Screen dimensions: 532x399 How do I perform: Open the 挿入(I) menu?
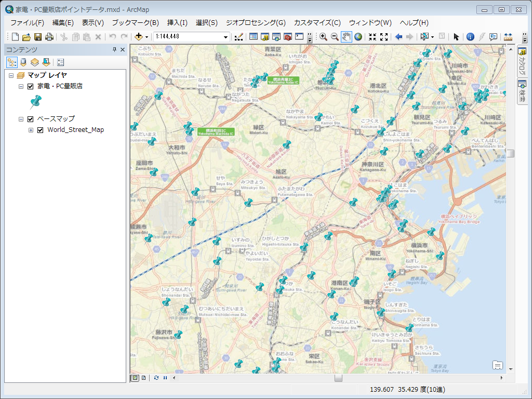pyautogui.click(x=177, y=23)
